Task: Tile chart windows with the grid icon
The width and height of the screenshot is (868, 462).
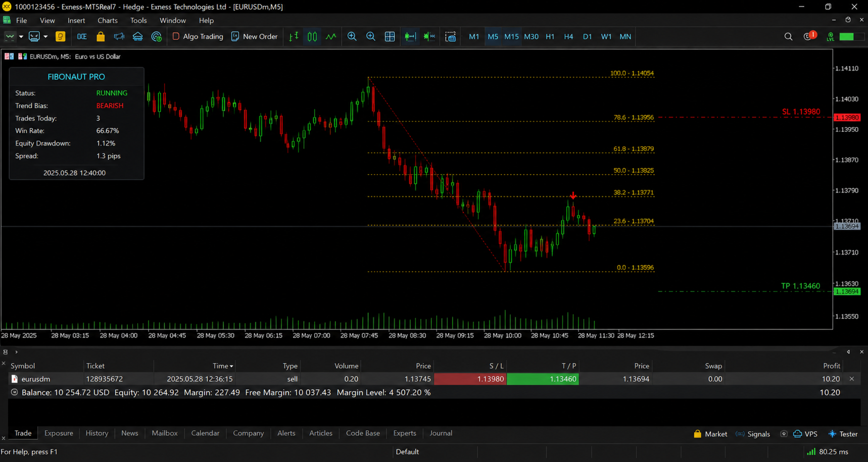Action: pyautogui.click(x=390, y=36)
